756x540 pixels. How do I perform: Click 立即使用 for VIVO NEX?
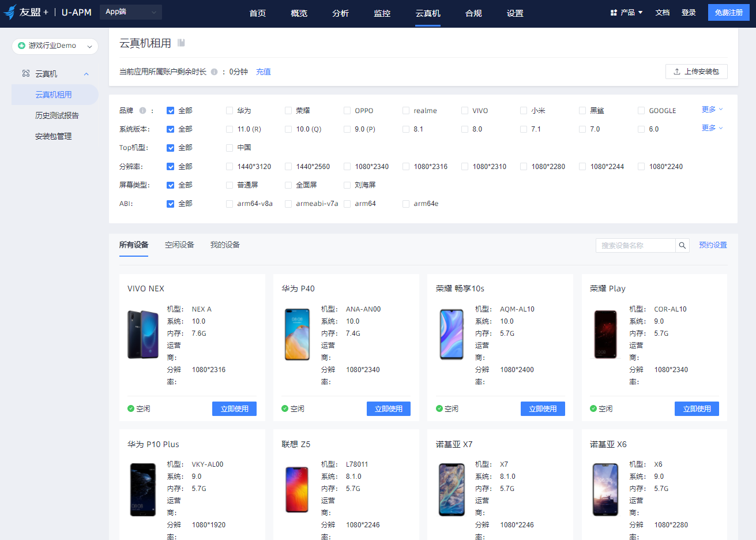(x=235, y=409)
